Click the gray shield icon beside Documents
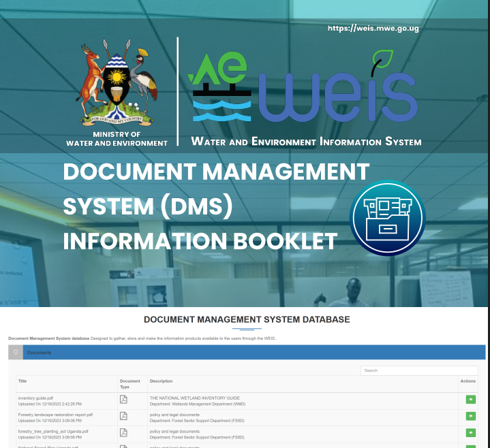The height and width of the screenshot is (448, 490). [x=16, y=352]
